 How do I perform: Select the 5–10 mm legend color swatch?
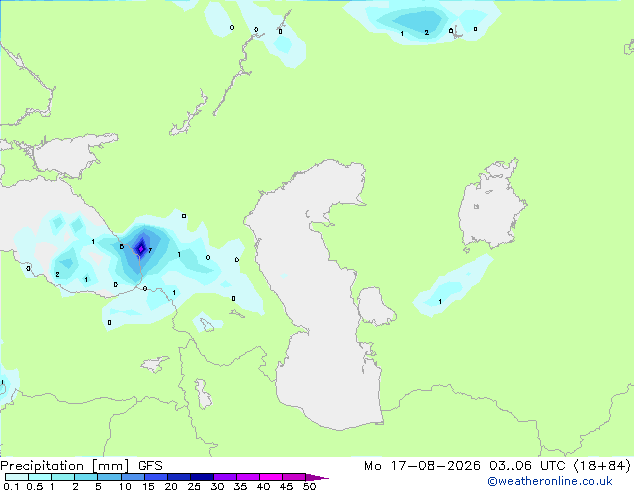point(109,477)
